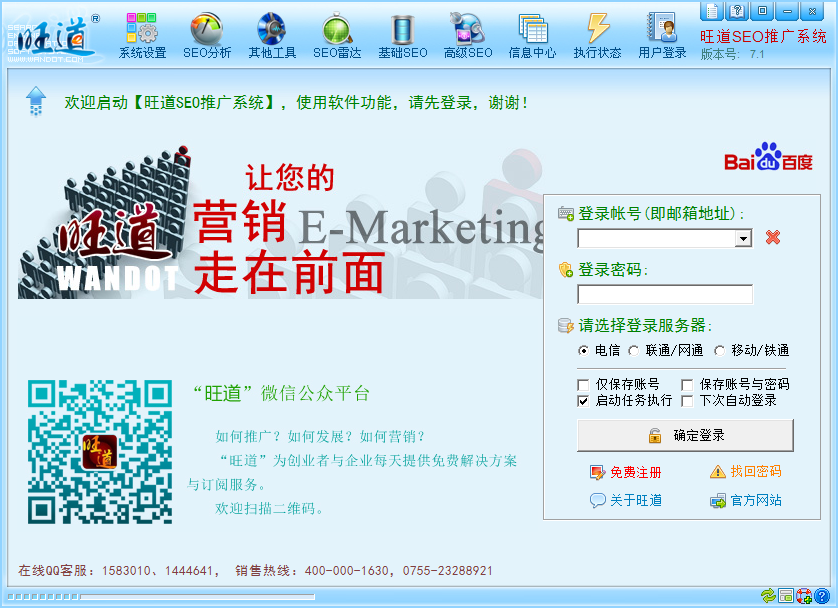
Task: Open the 关于旺道 about link
Action: [636, 500]
